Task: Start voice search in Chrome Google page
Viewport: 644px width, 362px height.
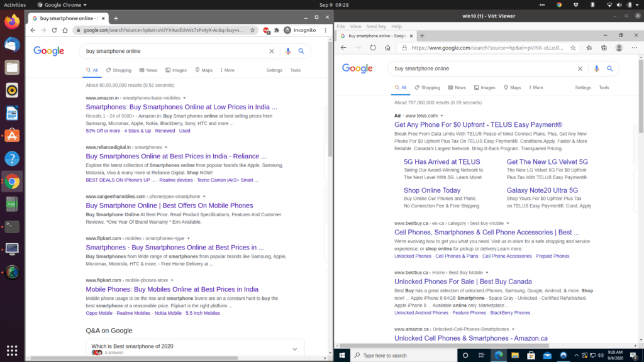Action: (288, 52)
